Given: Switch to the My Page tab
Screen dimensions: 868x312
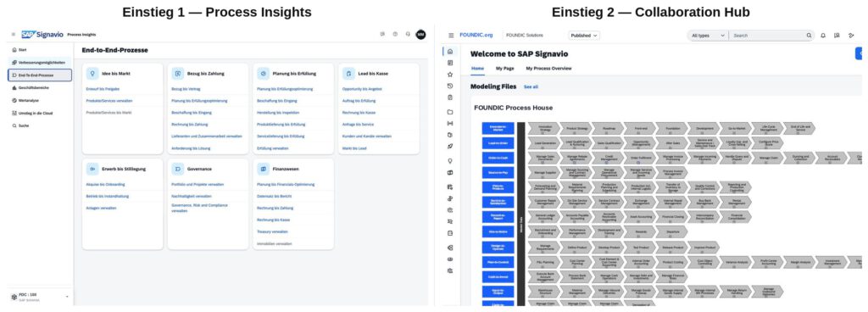Looking at the screenshot, I should pyautogui.click(x=505, y=69).
